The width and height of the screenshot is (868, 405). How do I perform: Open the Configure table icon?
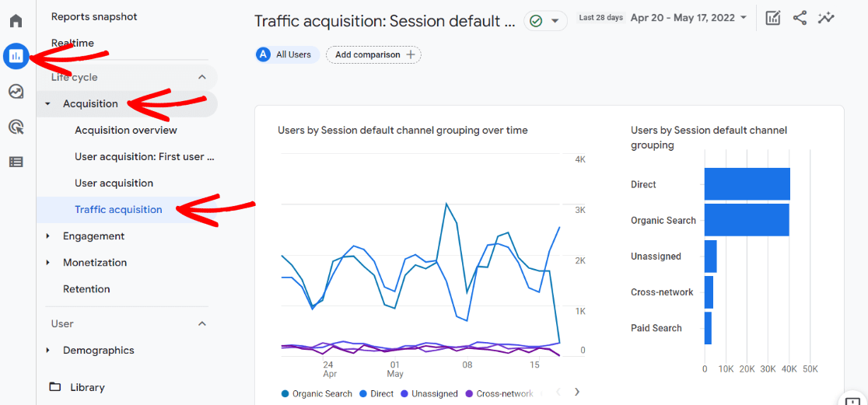tap(16, 162)
